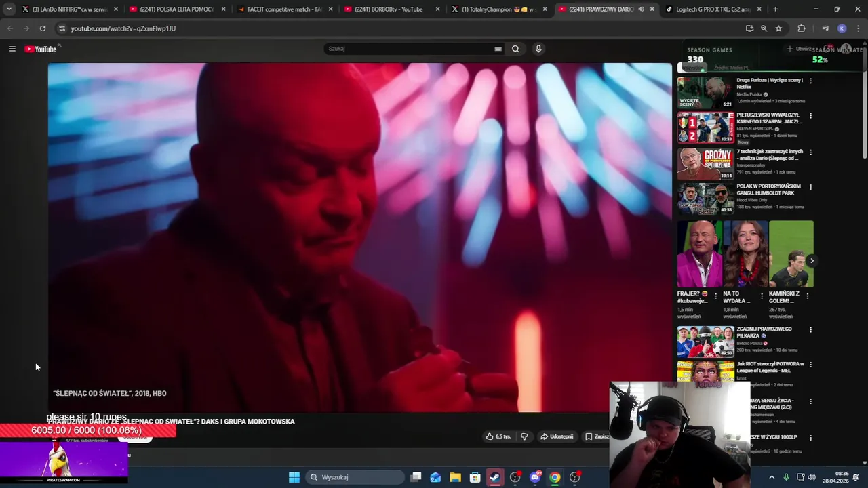868x488 pixels.
Task: Click GROŹNY SPOJRZENIA video thumbnail
Action: (705, 163)
